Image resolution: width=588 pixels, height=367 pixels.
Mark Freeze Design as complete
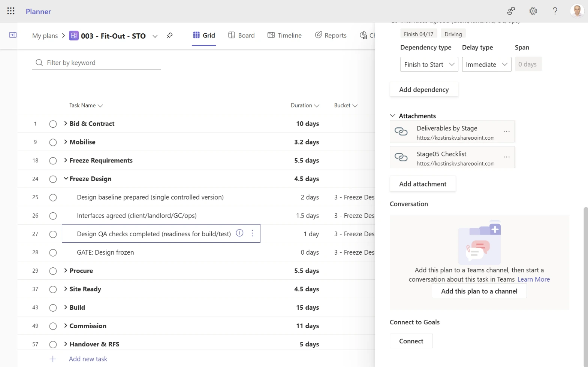[53, 179]
